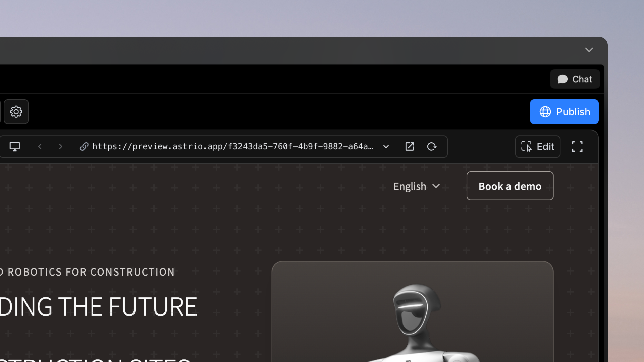The width and height of the screenshot is (644, 362).
Task: Switch to desktop device preview
Action: pyautogui.click(x=15, y=146)
